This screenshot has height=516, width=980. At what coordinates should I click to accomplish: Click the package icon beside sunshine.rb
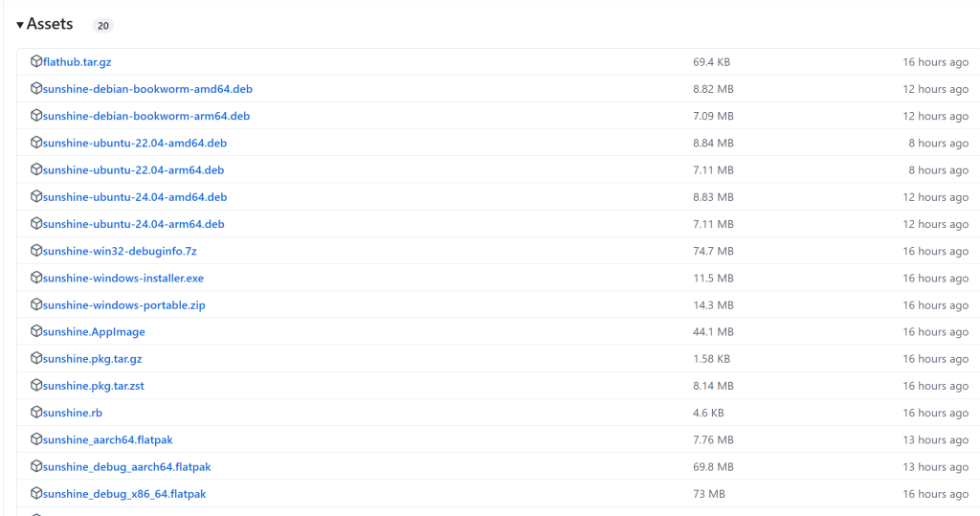(x=36, y=413)
